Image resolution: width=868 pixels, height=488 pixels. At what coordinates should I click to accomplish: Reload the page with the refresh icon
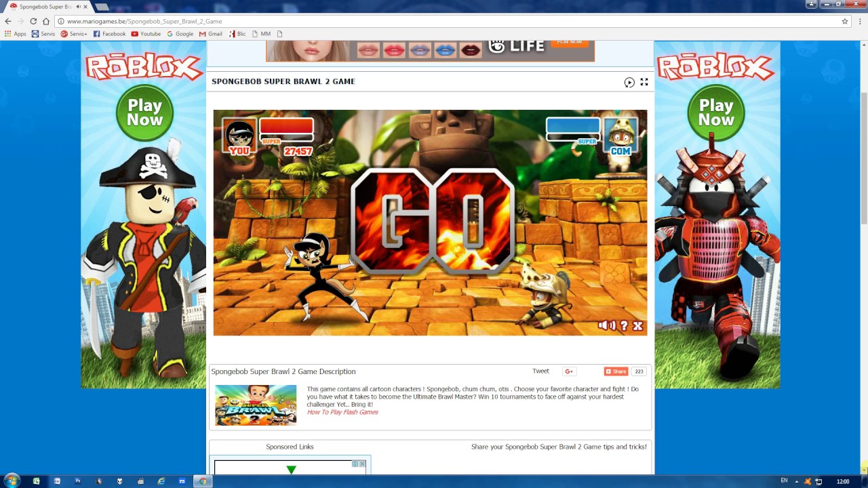[33, 21]
